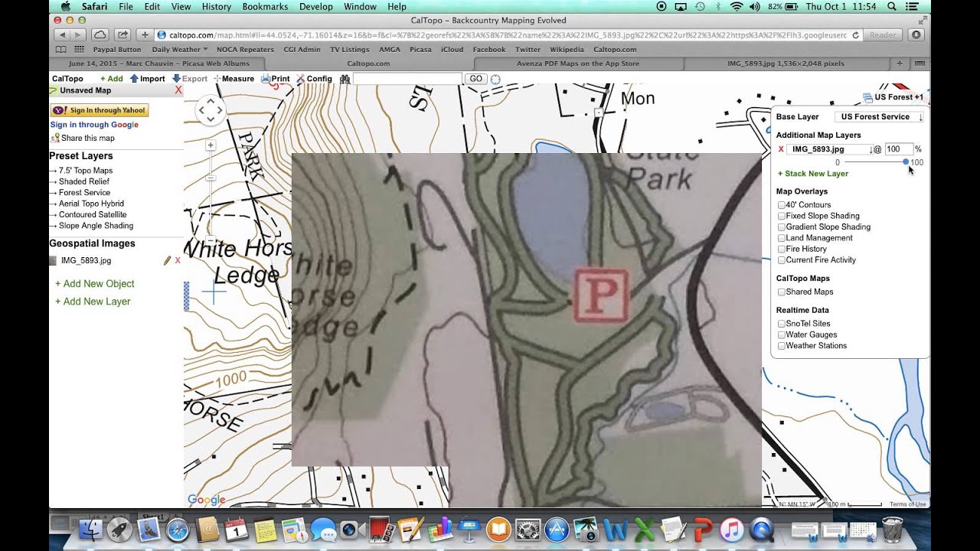Enable Water Gauges realtime data
The image size is (980, 551).
tap(782, 335)
